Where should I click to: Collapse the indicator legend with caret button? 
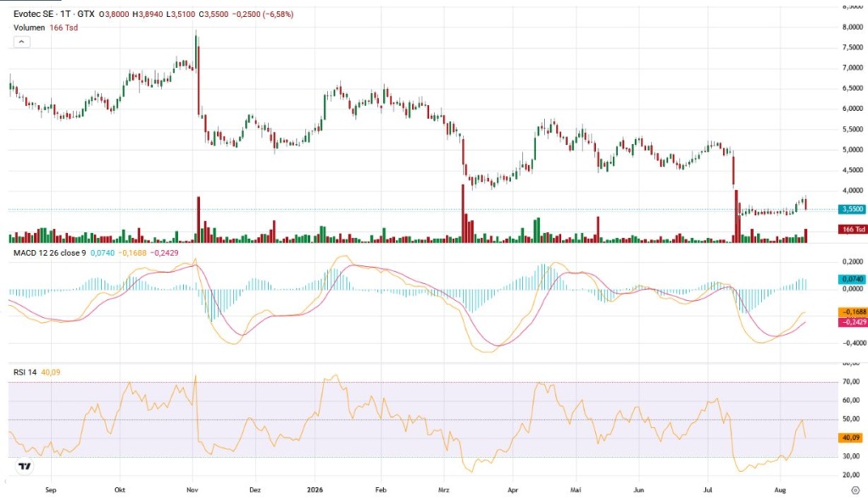coord(21,42)
